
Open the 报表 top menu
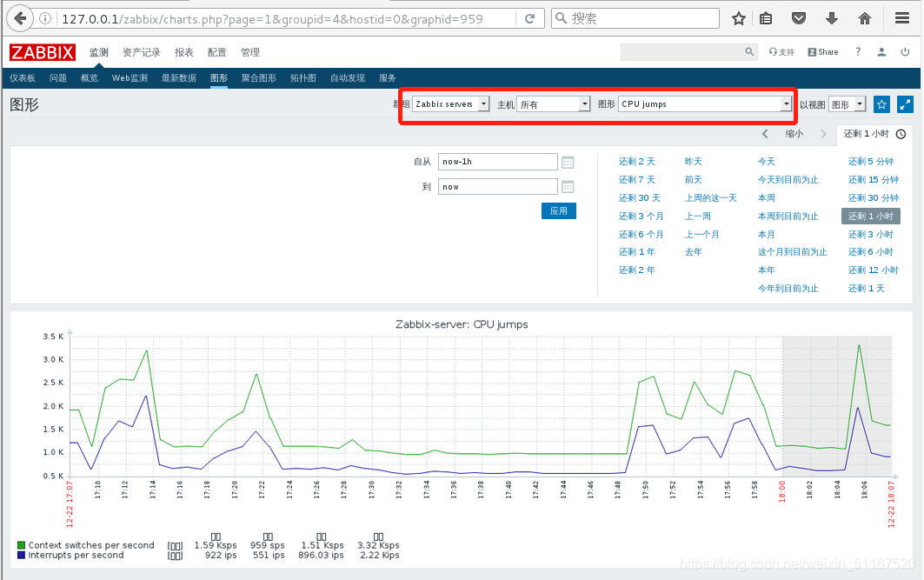click(184, 52)
